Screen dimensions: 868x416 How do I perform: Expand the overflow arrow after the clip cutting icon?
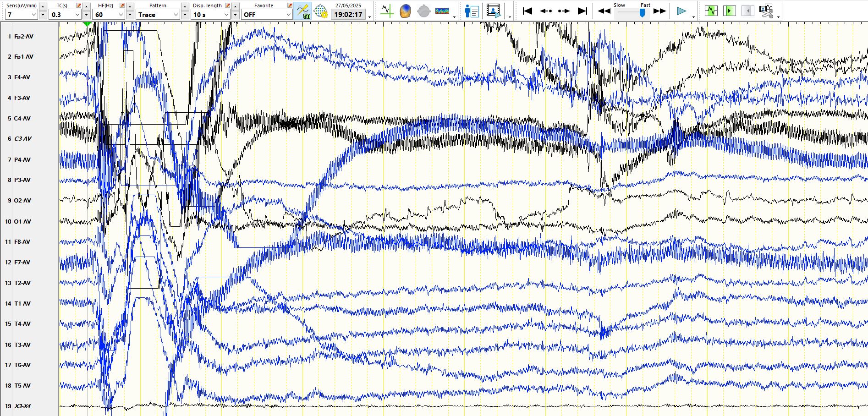(778, 17)
